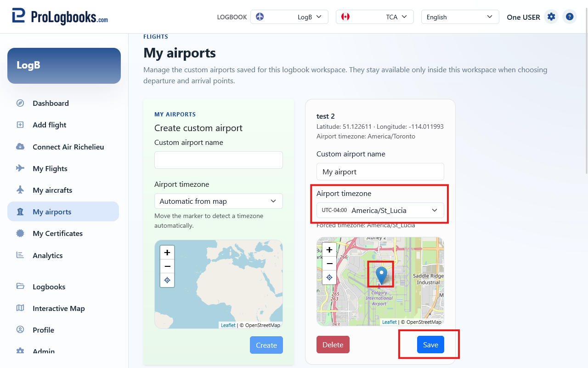Click the Logbooks folder icon
Screen dimensions: 588x368
click(x=20, y=287)
